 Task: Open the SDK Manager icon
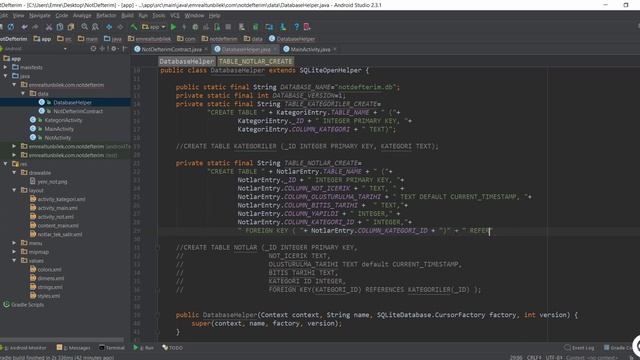pos(283,27)
